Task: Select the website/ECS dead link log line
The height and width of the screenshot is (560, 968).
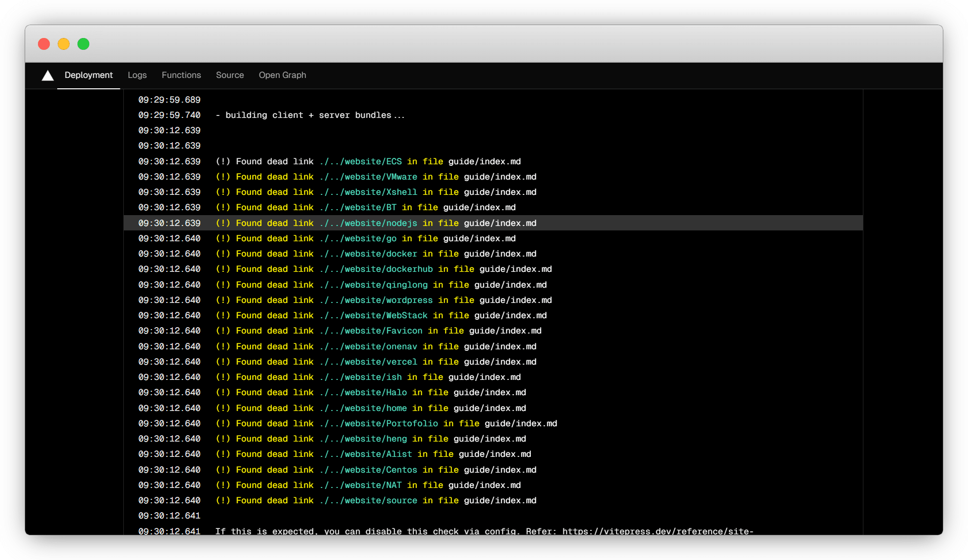Action: pyautogui.click(x=368, y=161)
